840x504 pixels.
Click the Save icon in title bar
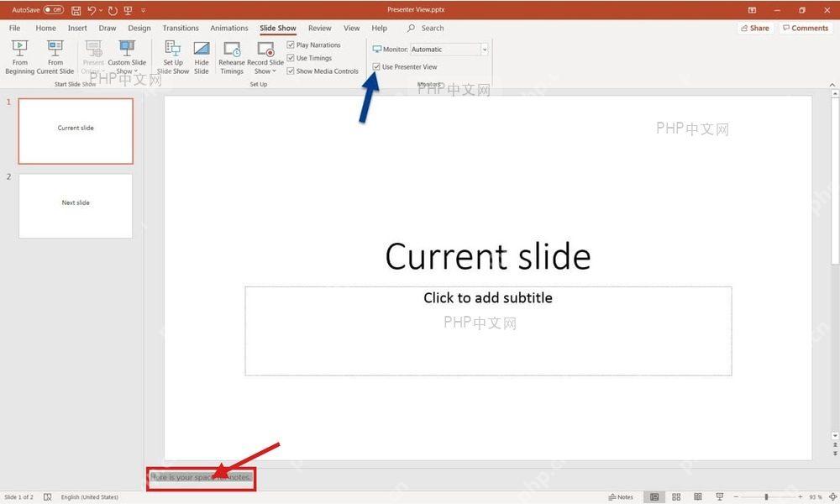tap(76, 10)
